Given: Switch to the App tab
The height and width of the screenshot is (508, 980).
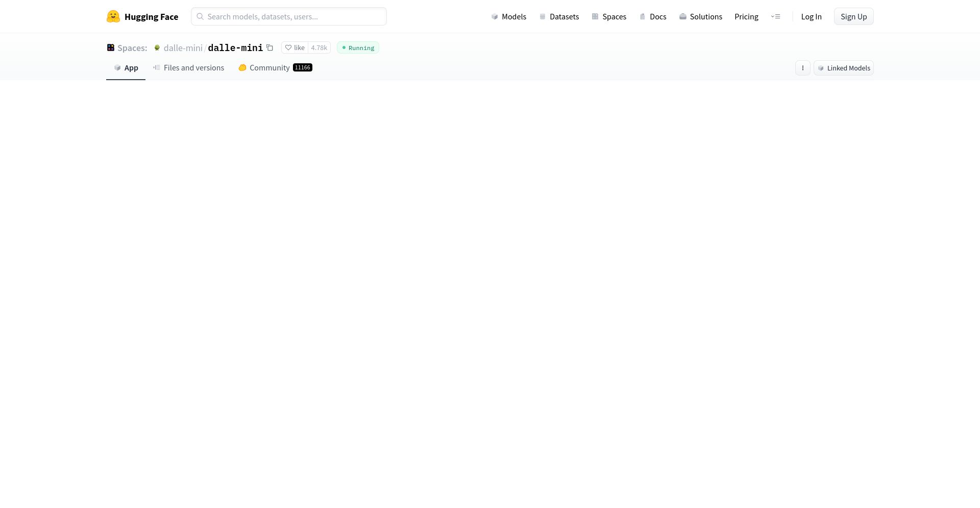Looking at the screenshot, I should [126, 68].
